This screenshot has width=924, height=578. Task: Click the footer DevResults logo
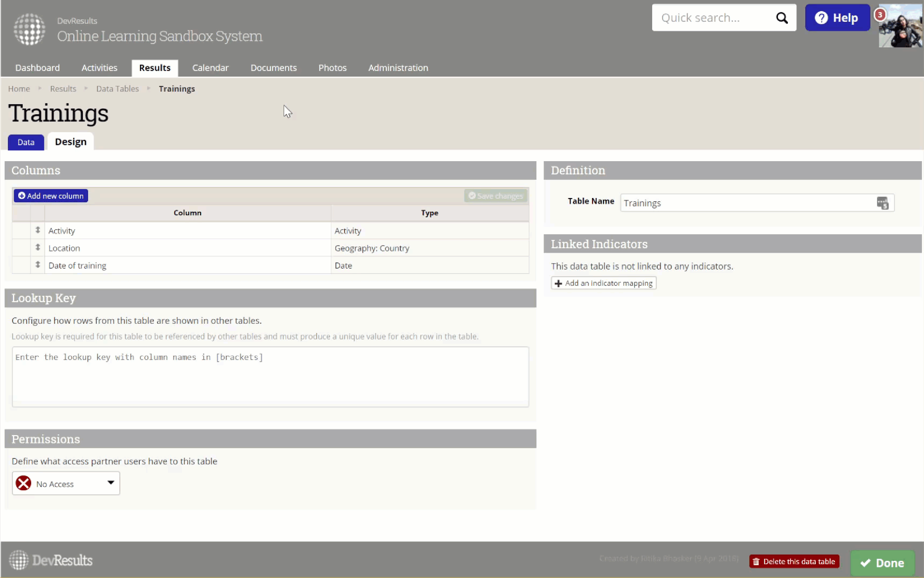50,560
